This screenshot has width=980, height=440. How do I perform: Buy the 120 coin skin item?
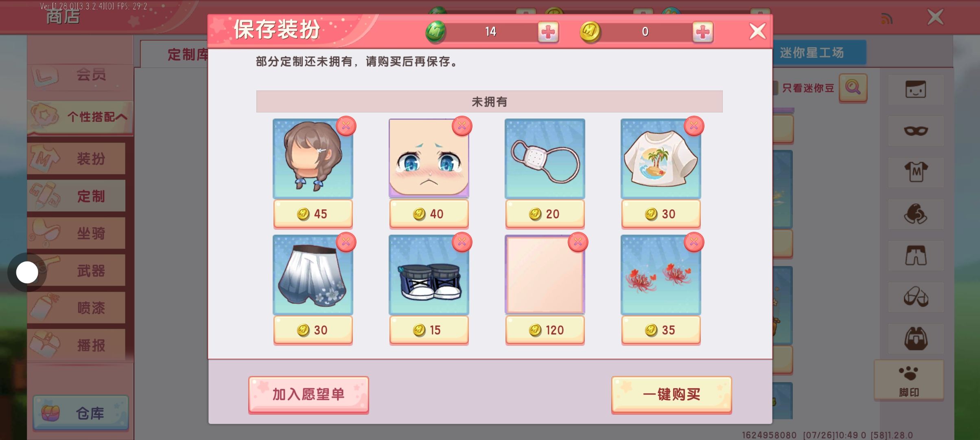point(545,330)
